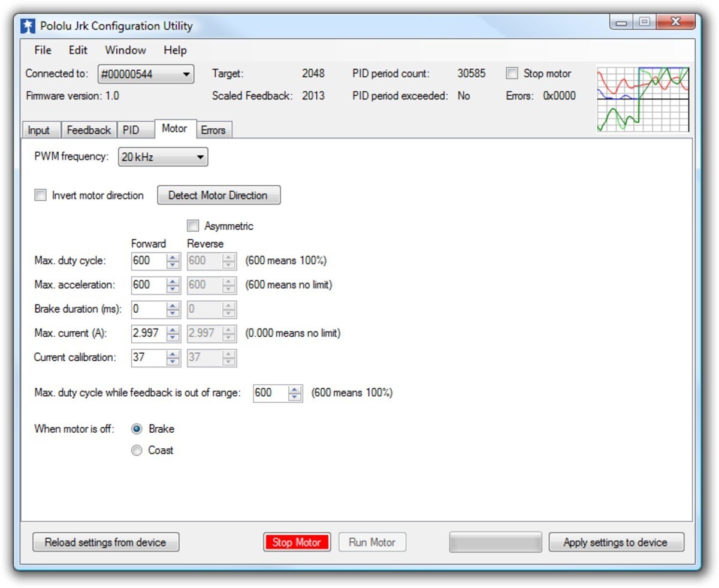The height and width of the screenshot is (588, 719).
Task: Open the Feedback tab
Action: point(89,130)
